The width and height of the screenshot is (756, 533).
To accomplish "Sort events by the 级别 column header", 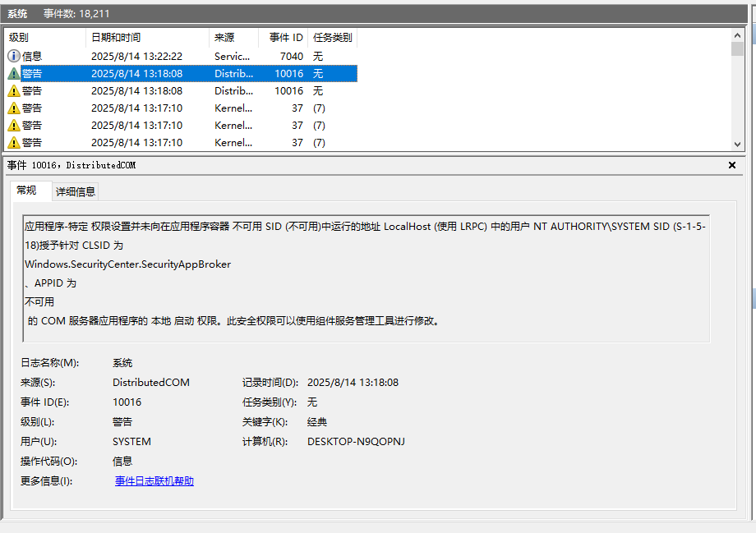I will 45,38.
